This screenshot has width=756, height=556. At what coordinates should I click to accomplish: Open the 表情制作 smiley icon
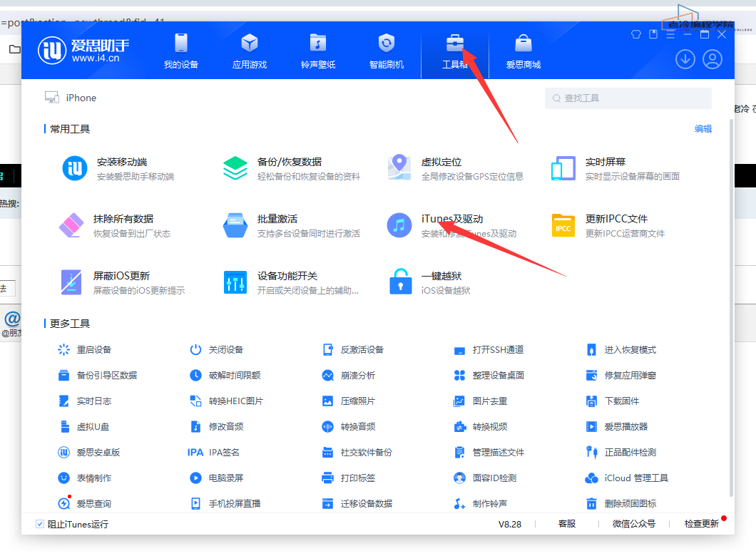click(x=63, y=478)
